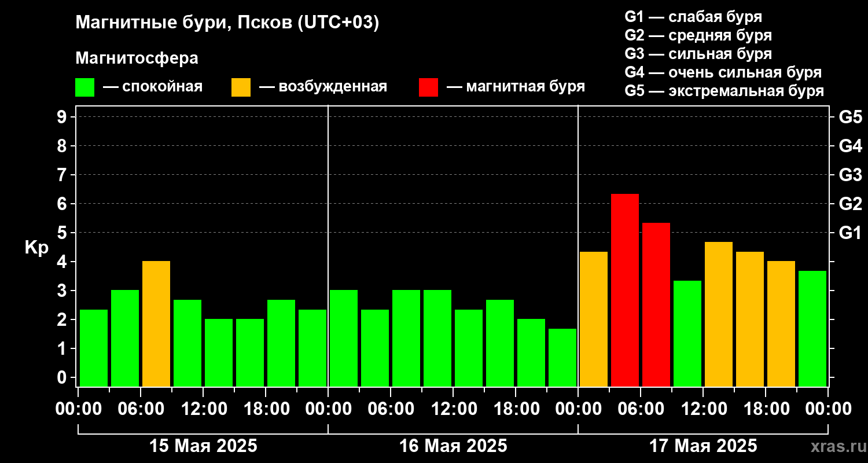The height and width of the screenshot is (463, 868).
Task: Click the '06:00' time label above 16 Мая 2025
Action: pos(391,409)
